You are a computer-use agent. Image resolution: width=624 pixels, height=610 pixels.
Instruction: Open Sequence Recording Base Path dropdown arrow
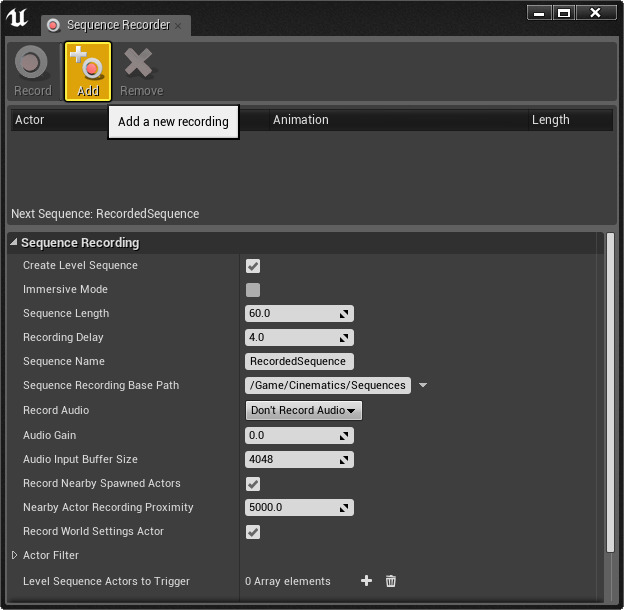(x=422, y=386)
